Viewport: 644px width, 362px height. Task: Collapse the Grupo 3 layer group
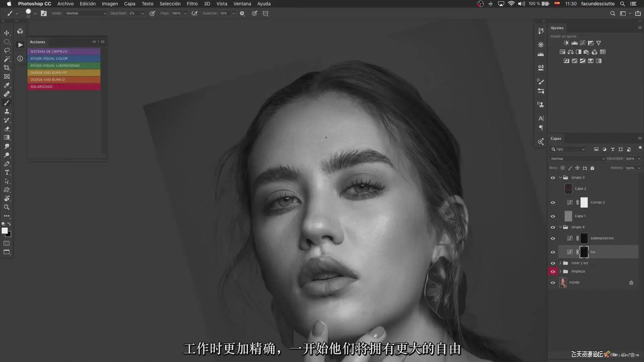(560, 177)
